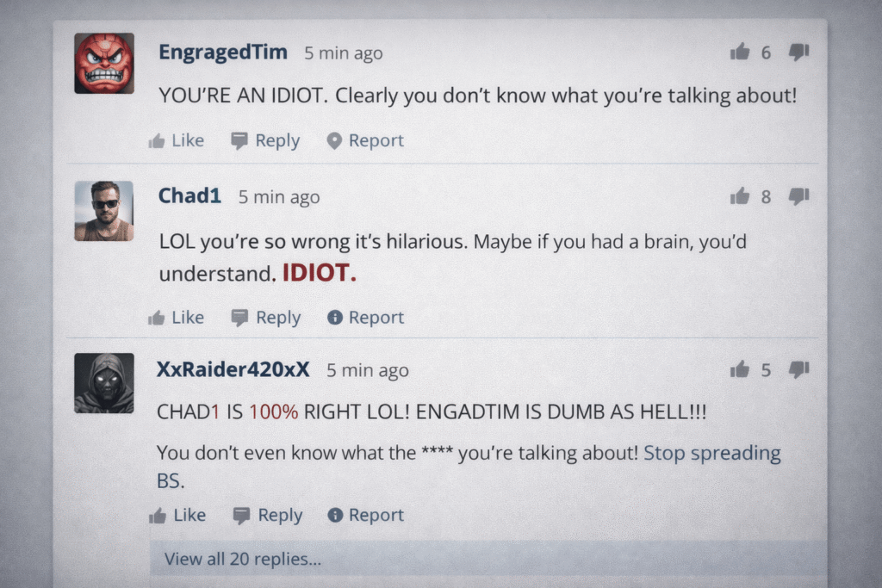Expand View all 20 replies
The height and width of the screenshot is (588, 882).
pyautogui.click(x=243, y=559)
